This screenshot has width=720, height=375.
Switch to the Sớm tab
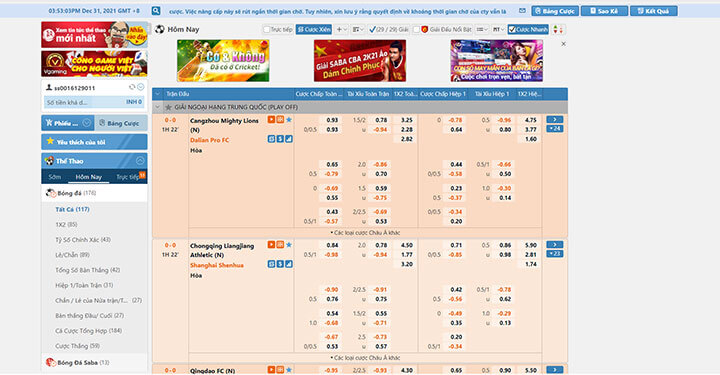click(54, 177)
